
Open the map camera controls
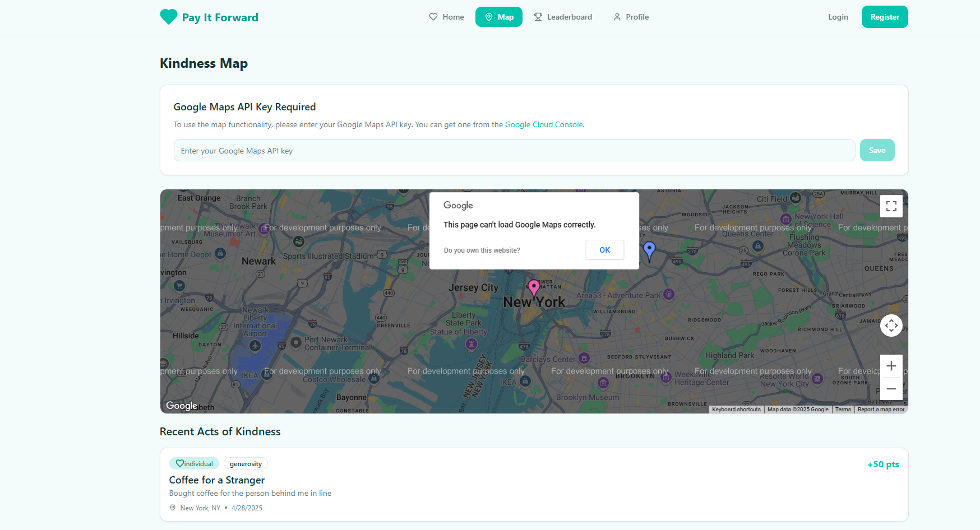pyautogui.click(x=891, y=326)
